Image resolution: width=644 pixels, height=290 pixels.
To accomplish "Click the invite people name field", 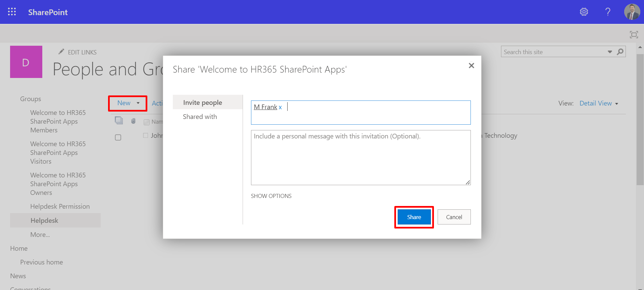I will pos(361,113).
